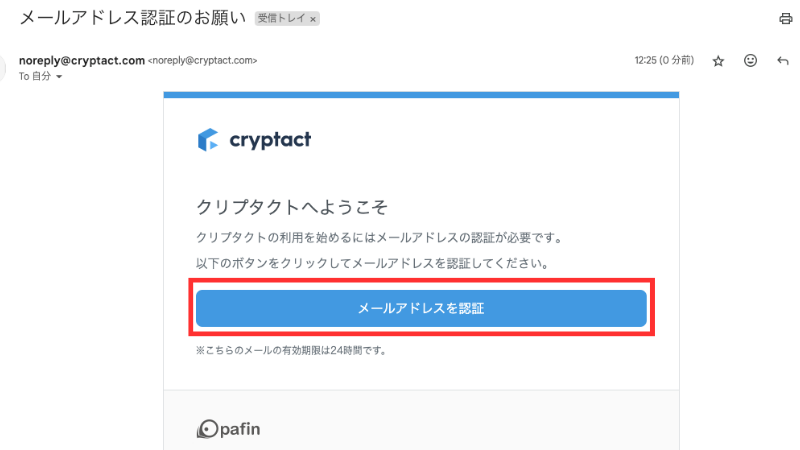Click the 自分 recipient text
The width and height of the screenshot is (800, 450).
[x=41, y=77]
